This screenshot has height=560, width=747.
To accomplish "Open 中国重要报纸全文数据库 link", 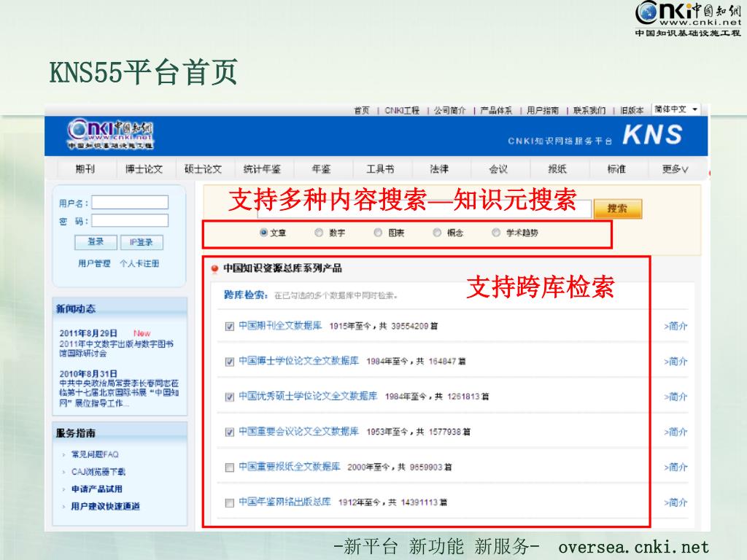I will (x=289, y=467).
